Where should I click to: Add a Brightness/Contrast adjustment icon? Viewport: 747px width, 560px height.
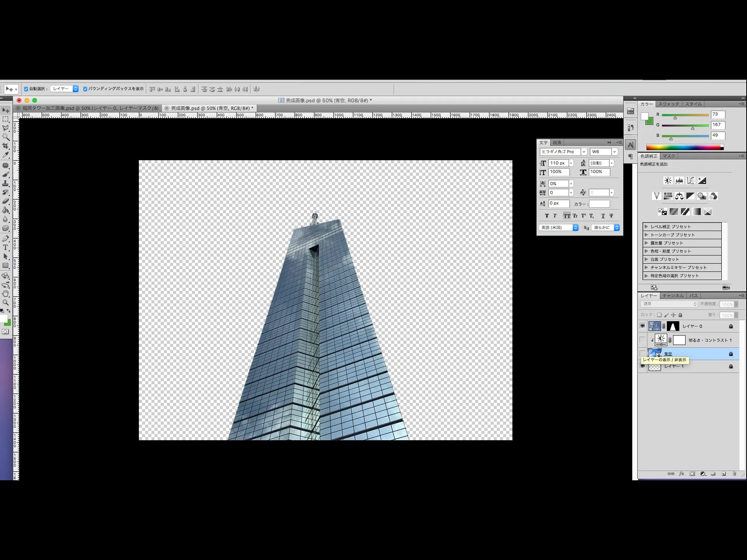(x=668, y=180)
